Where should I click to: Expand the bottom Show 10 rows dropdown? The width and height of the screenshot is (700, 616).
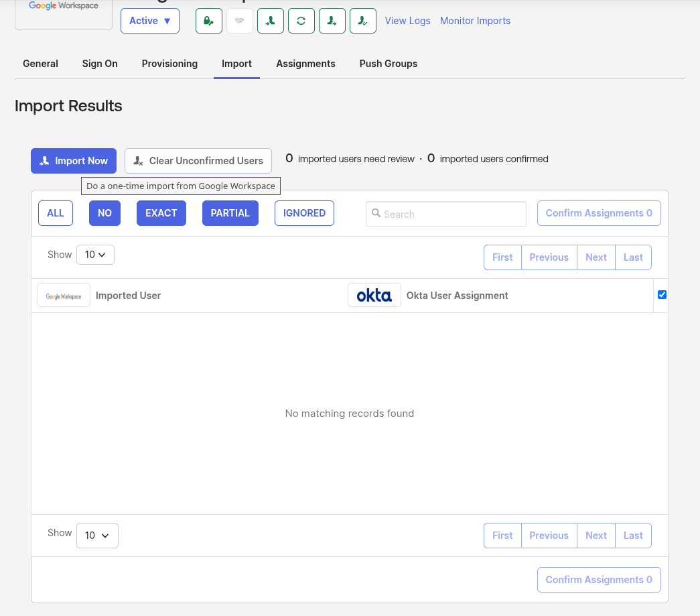[97, 536]
